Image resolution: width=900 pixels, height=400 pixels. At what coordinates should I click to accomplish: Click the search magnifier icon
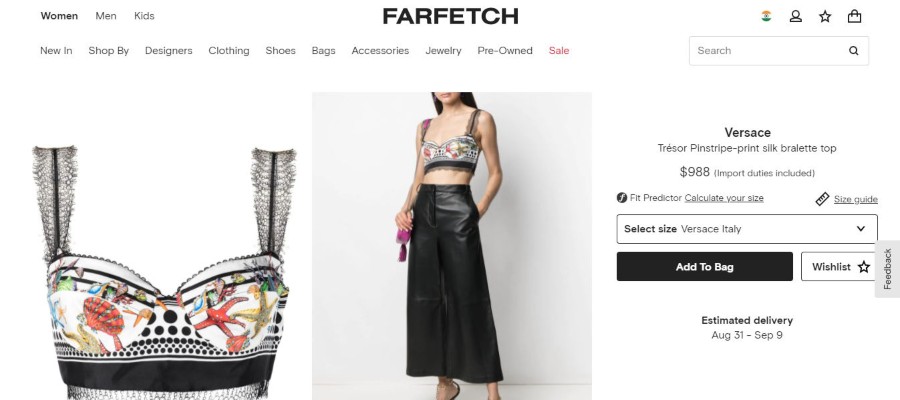(x=854, y=51)
